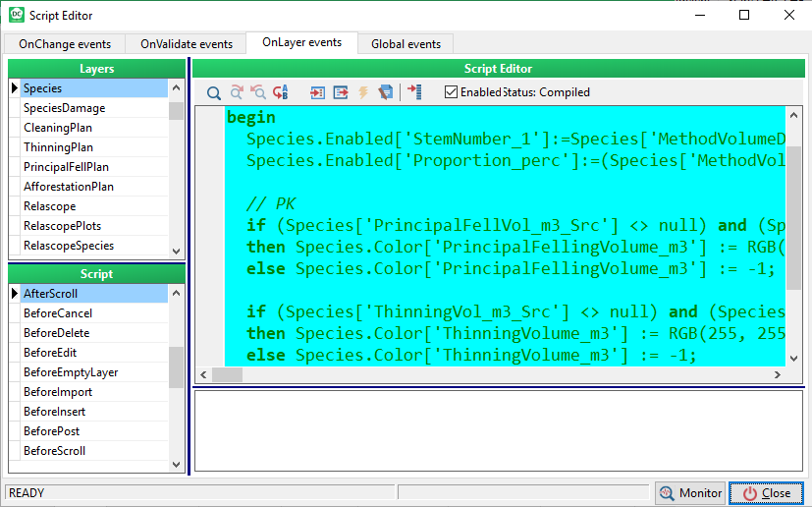Toggle the Enabled checkbox
812x507 pixels.
point(451,92)
